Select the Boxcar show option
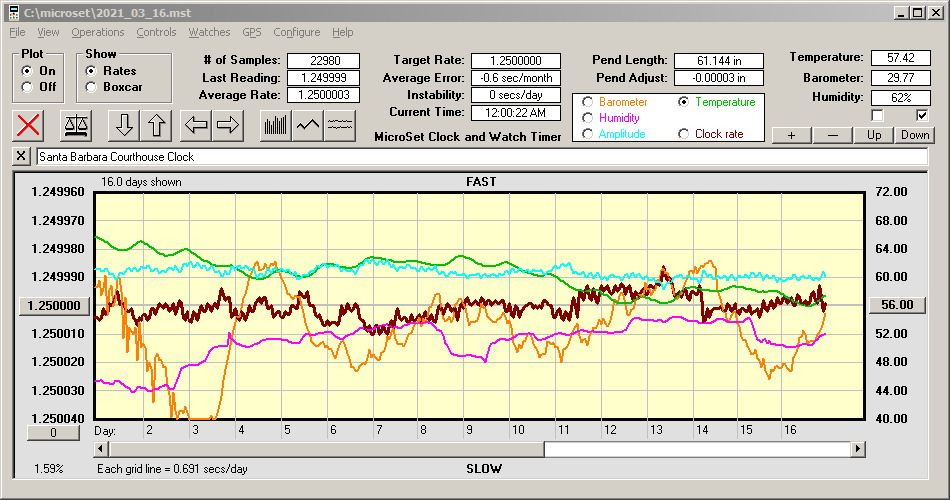The height and width of the screenshot is (500, 950). (x=92, y=87)
